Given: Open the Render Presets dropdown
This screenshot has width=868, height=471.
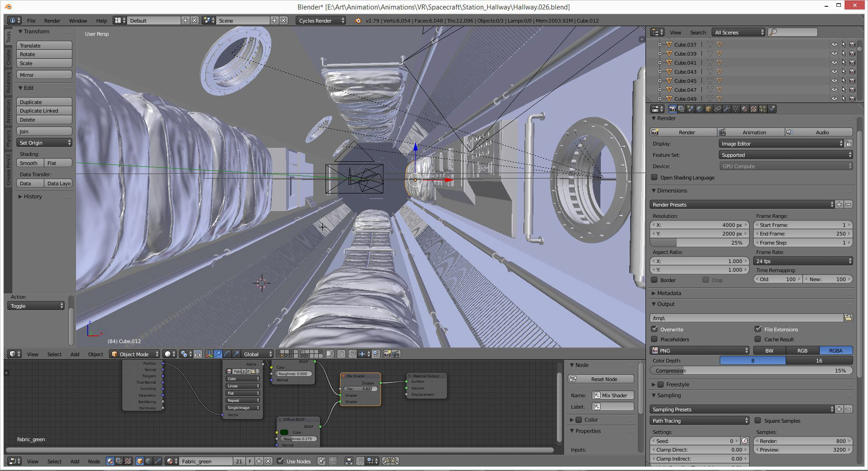Looking at the screenshot, I should [742, 204].
